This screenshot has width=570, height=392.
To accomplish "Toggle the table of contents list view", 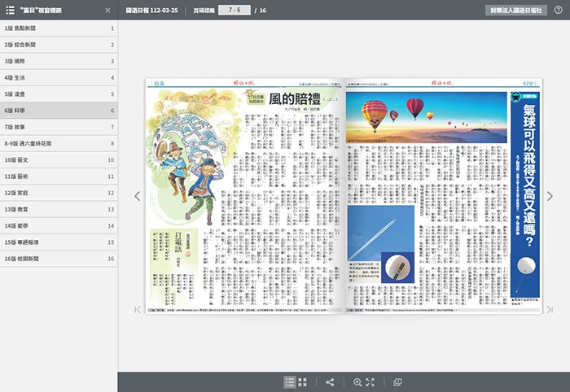I will [290, 382].
